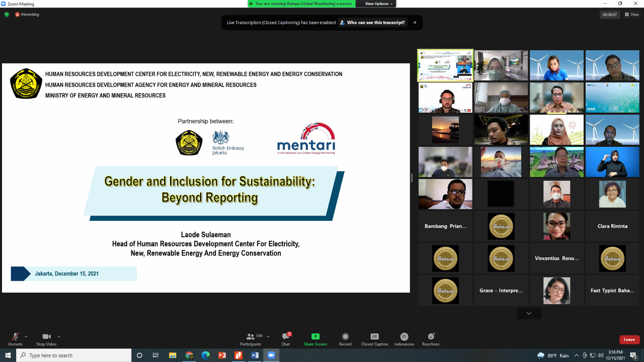Image resolution: width=644 pixels, height=362 pixels.
Task: Show next page of participant thumbnails
Action: coord(529,313)
